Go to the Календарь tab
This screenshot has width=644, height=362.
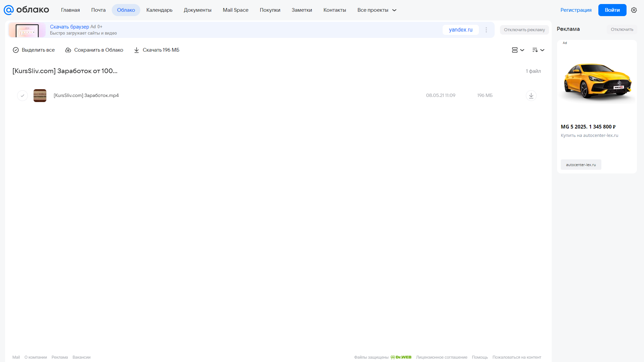point(159,10)
